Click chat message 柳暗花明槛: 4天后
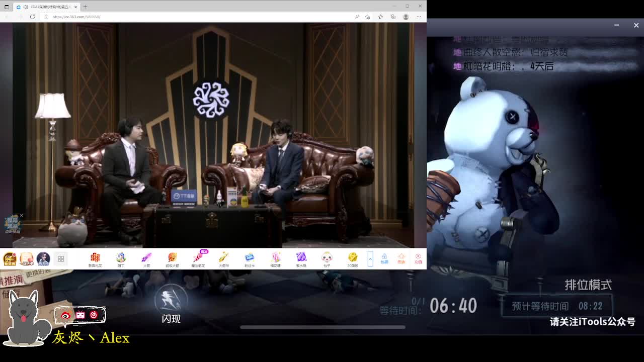The width and height of the screenshot is (644, 362). [x=503, y=66]
